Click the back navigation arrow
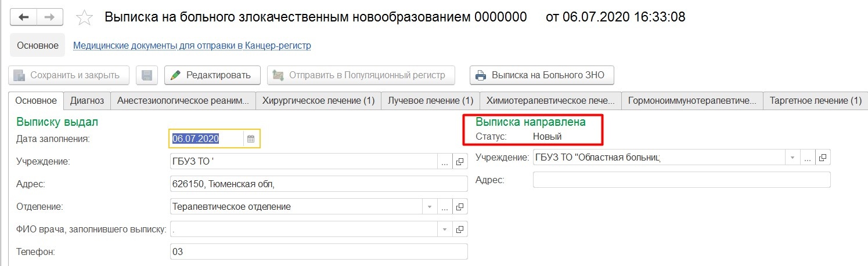Screen dimensions: 868x266 click(24, 17)
